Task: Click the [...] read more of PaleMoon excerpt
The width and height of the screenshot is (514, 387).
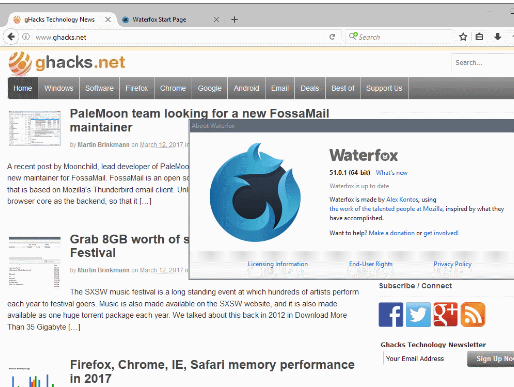Action: pyautogui.click(x=145, y=201)
